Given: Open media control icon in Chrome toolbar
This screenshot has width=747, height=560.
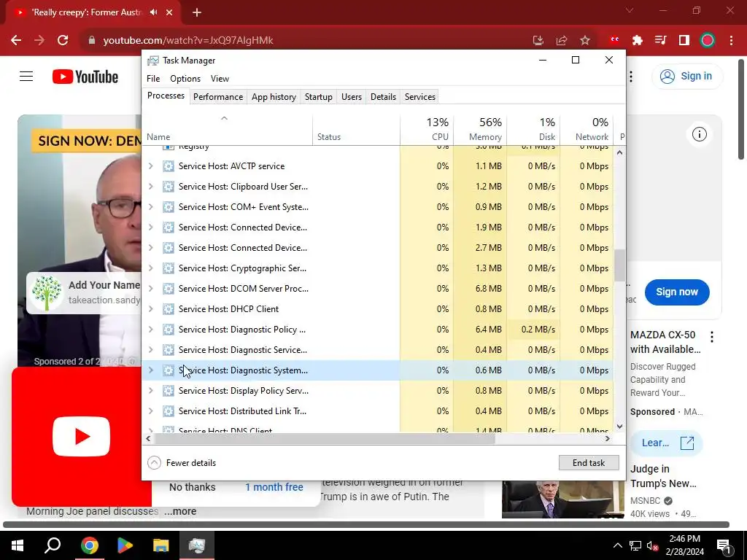Looking at the screenshot, I should pyautogui.click(x=661, y=41).
